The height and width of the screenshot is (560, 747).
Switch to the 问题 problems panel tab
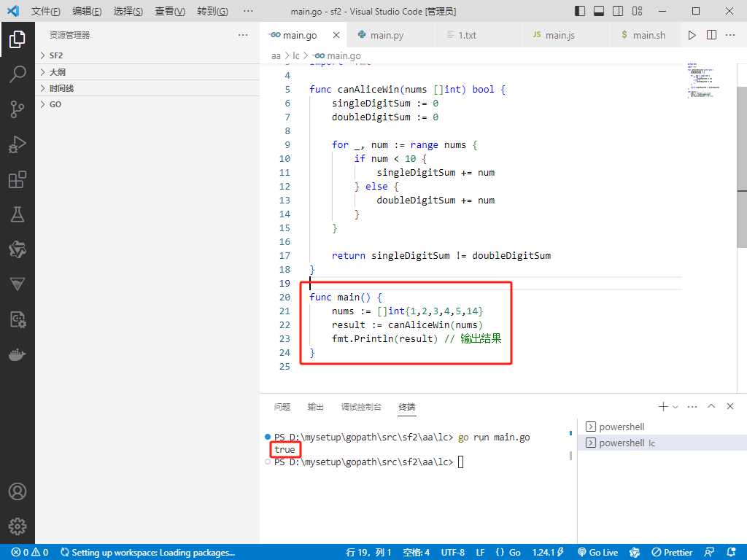(x=282, y=407)
